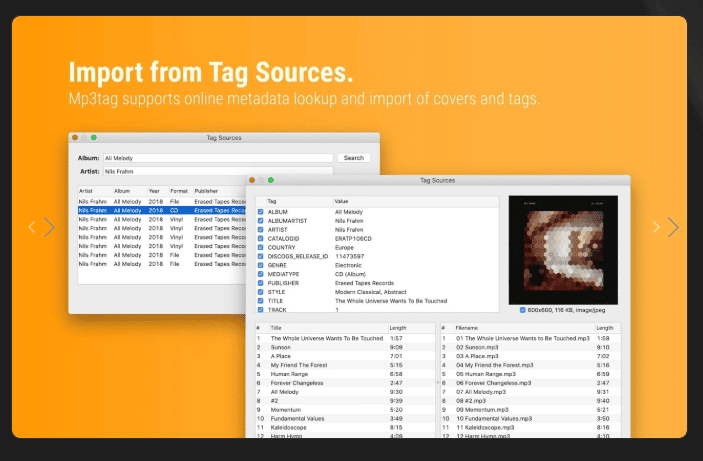Click the value 'Modern Classical, Abstract'
The height and width of the screenshot is (461, 703).
[371, 292]
